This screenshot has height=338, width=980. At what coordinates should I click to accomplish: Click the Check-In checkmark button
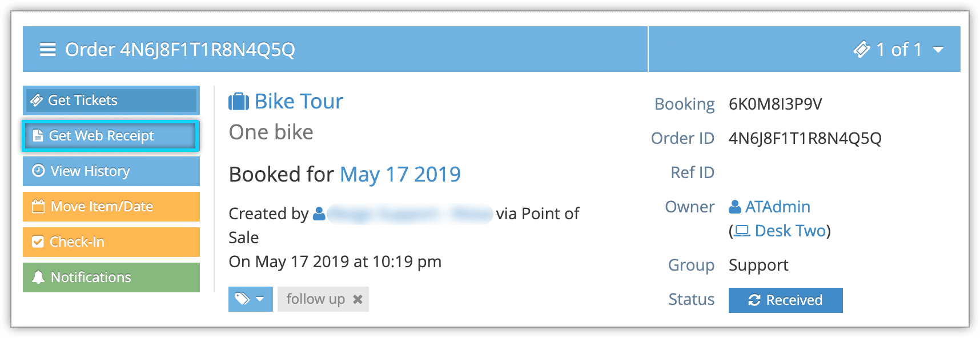click(x=111, y=242)
